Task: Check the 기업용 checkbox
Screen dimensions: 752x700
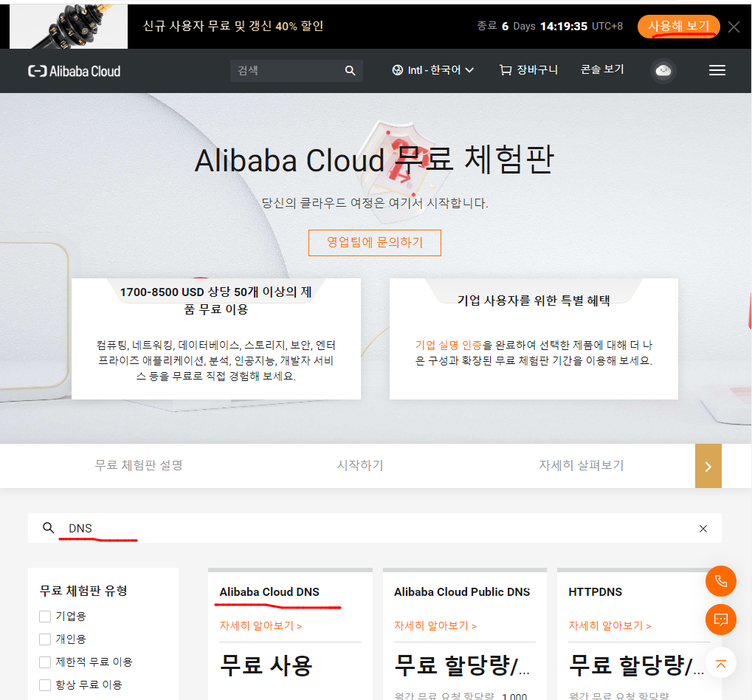Action: click(x=45, y=616)
